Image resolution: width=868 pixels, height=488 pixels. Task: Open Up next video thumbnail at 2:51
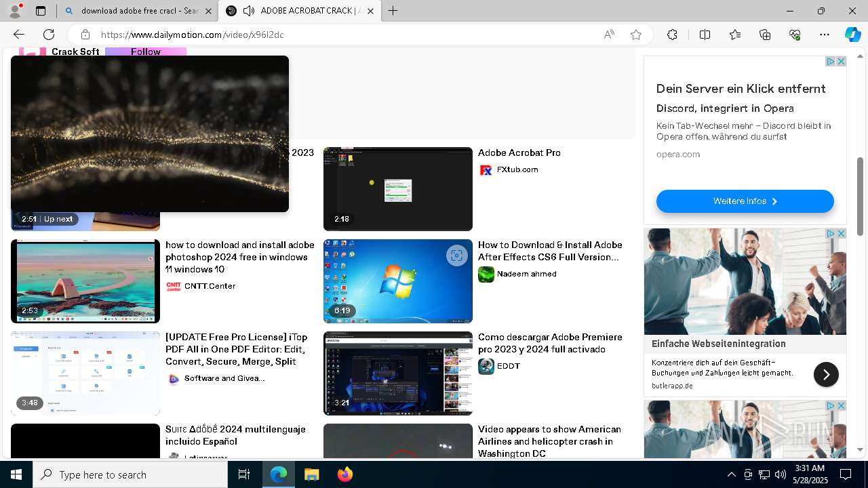pyautogui.click(x=85, y=221)
